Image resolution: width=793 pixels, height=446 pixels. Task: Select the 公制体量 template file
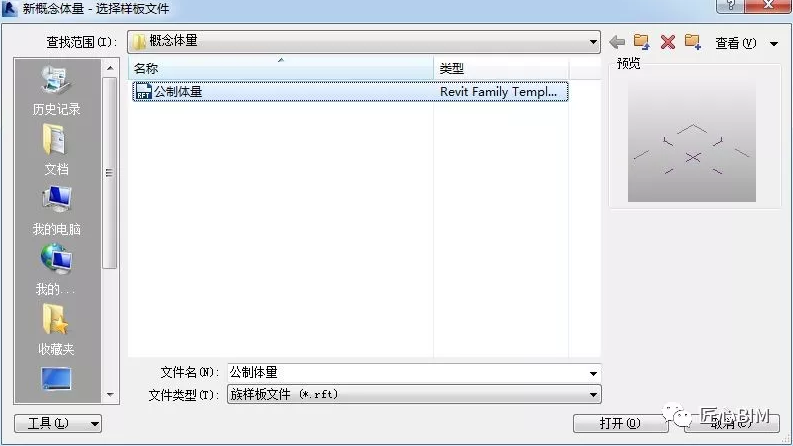pyautogui.click(x=178, y=91)
